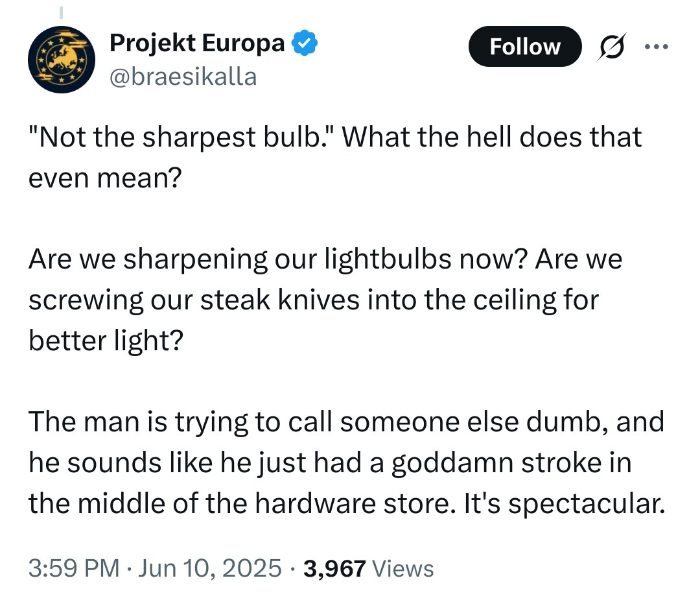Open the Grok explain-post icon
The height and width of the screenshot is (600, 700).
coord(612,47)
